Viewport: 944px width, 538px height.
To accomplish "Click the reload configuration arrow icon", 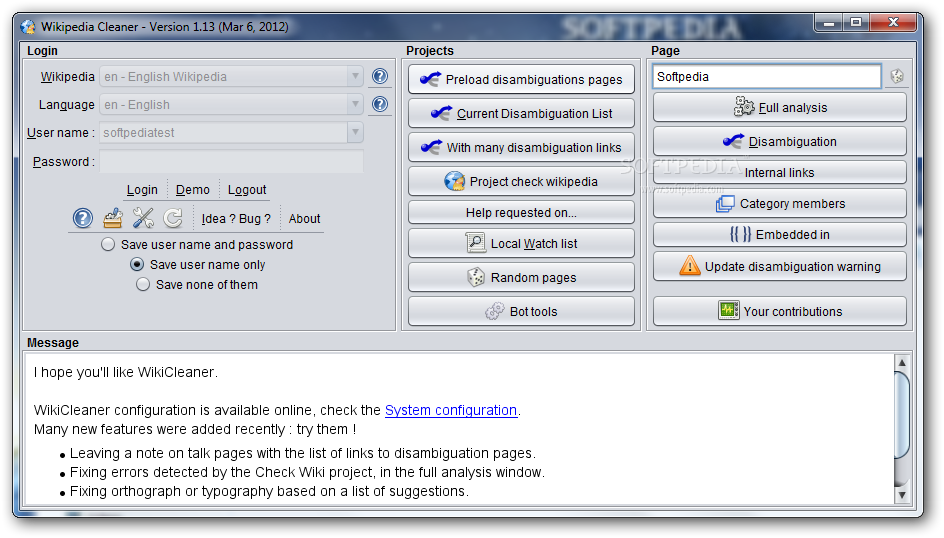I will [x=173, y=218].
